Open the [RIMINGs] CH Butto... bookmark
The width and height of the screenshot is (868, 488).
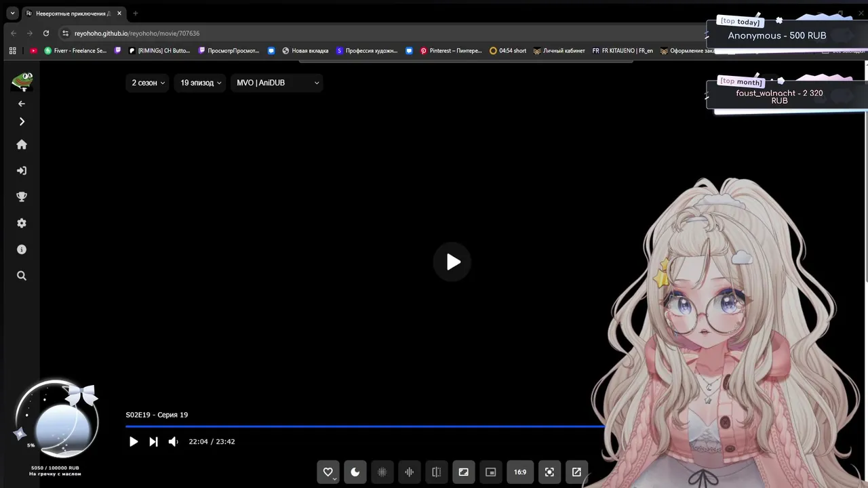click(x=160, y=51)
